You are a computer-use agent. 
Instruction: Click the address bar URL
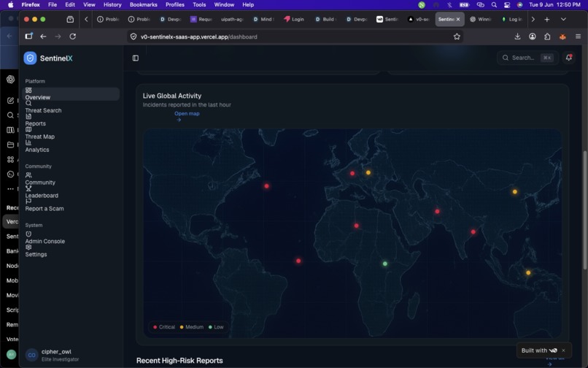pyautogui.click(x=198, y=37)
